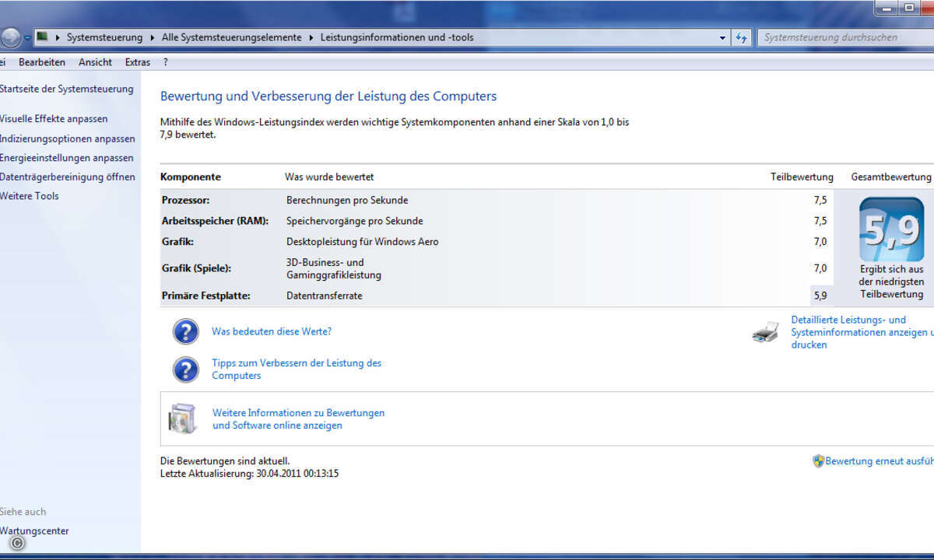Viewport: 934px width, 560px height.
Task: Click the page heading Bewertung und Verbesserung
Action: (x=328, y=96)
